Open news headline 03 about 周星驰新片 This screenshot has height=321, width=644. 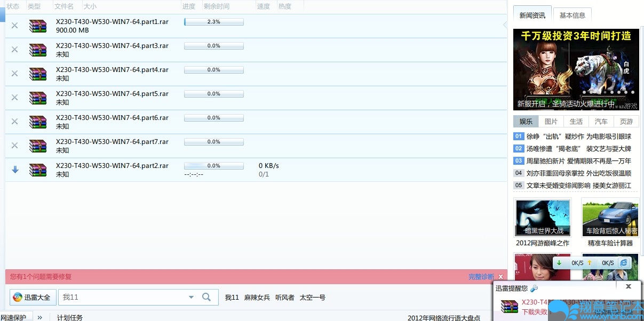click(579, 161)
